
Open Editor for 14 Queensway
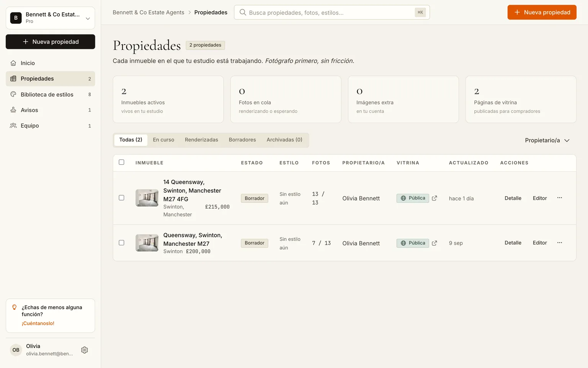click(540, 198)
